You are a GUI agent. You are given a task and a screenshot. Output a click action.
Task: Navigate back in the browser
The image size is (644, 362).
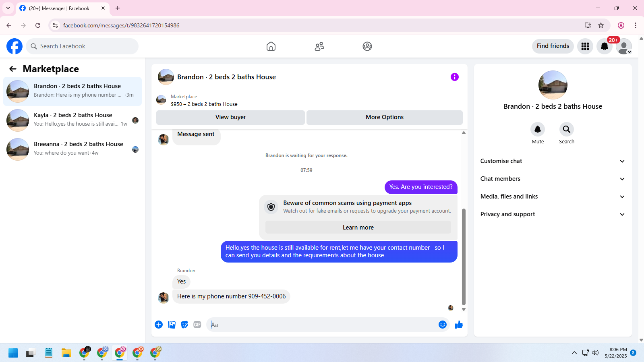9,25
